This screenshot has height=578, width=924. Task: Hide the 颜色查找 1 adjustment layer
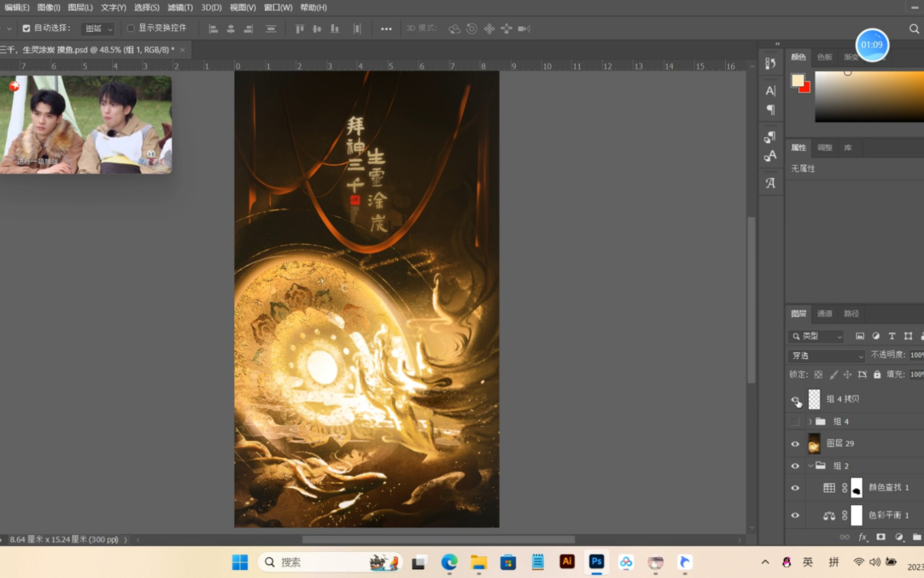click(x=796, y=488)
